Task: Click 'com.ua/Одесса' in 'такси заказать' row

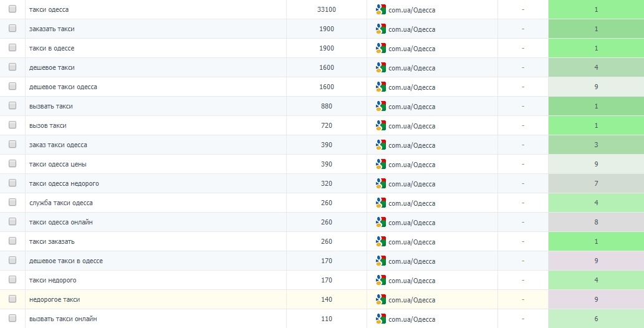Action: [x=412, y=242]
